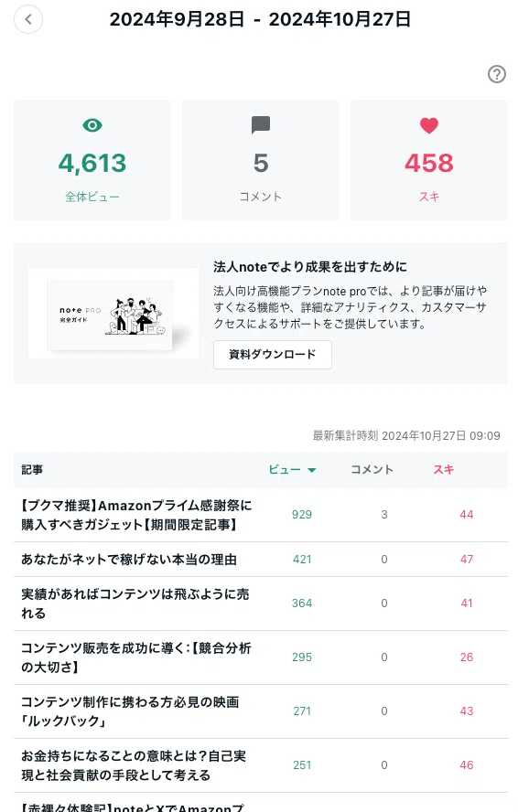Sort by the コメント column header
The width and height of the screenshot is (518, 812).
[372, 470]
